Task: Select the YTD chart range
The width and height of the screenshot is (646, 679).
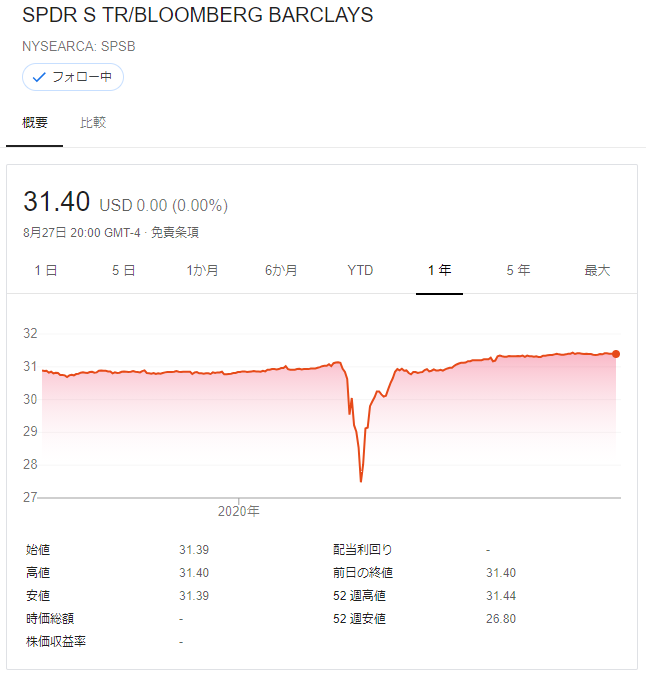Action: [x=360, y=271]
